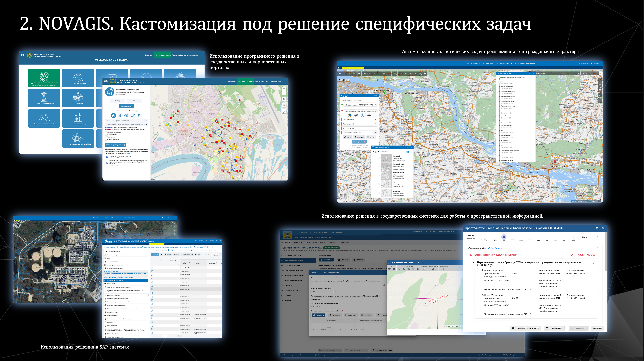Image resolution: width=644 pixels, height=361 pixels.
Task: Choose the bus transport mode in Маршрут panel
Action: point(350,115)
